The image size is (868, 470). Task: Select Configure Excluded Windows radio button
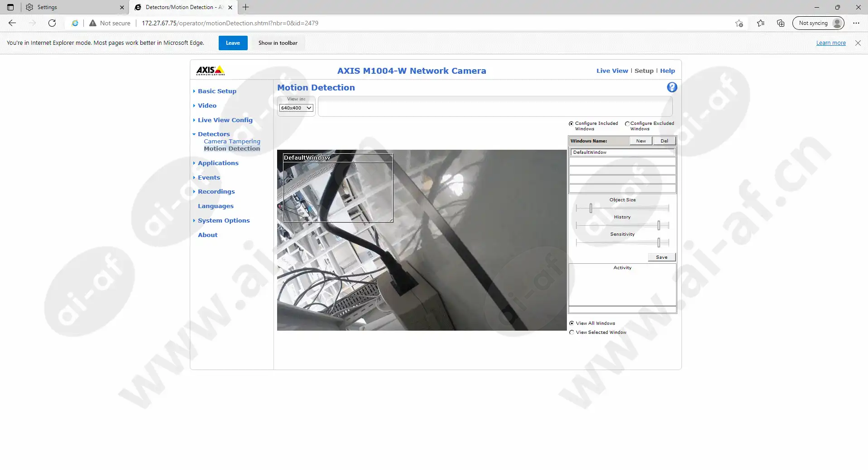pos(627,123)
